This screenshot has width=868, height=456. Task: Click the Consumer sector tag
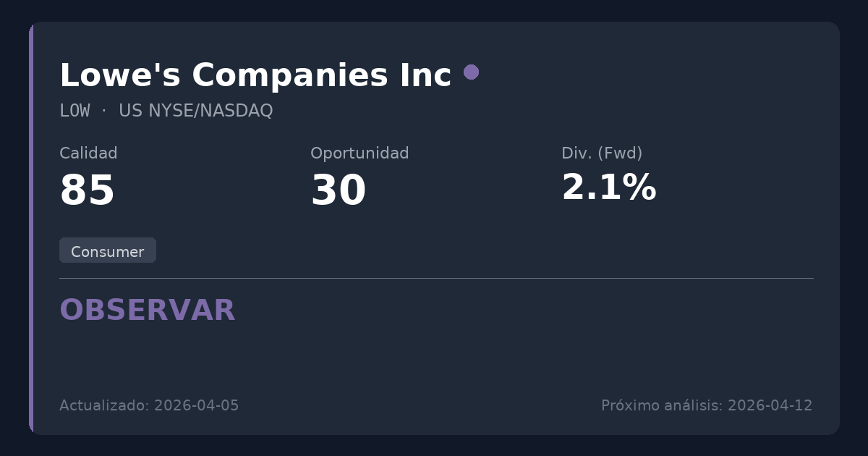107,251
